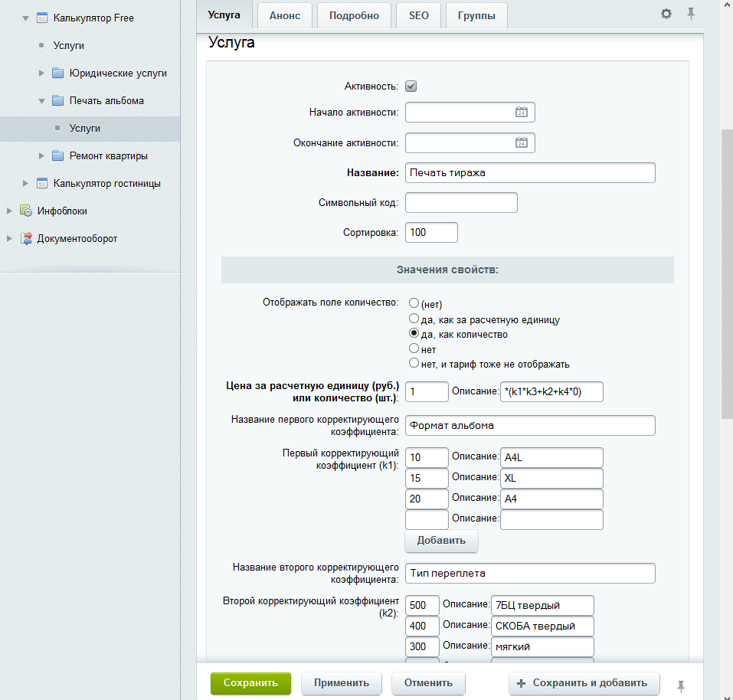Click the Отменить button
This screenshot has width=733, height=700.
tap(428, 683)
